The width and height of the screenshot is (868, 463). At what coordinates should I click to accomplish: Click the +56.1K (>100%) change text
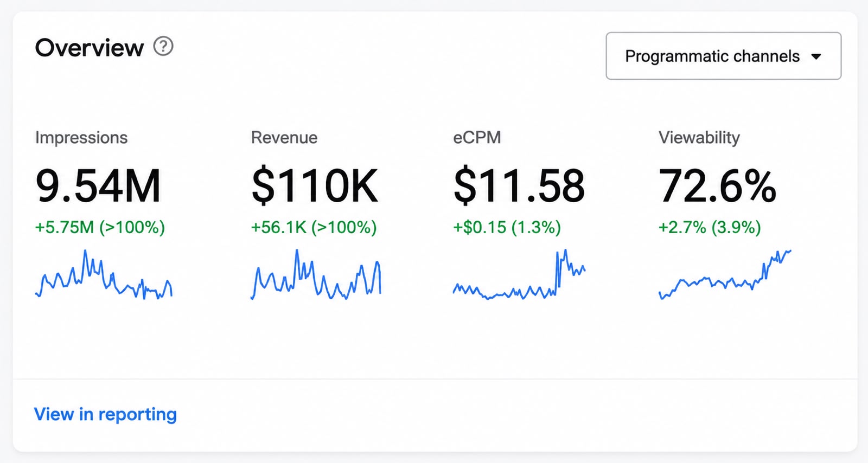314,227
